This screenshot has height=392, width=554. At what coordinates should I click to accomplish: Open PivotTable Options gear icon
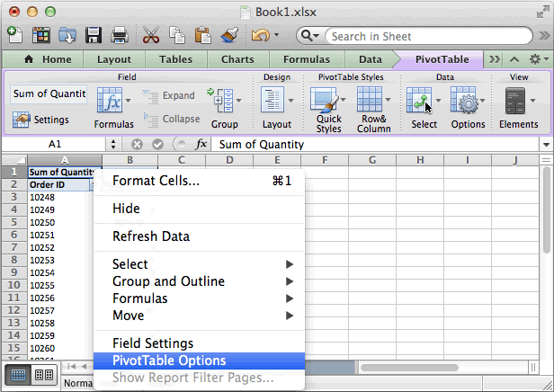click(x=464, y=101)
